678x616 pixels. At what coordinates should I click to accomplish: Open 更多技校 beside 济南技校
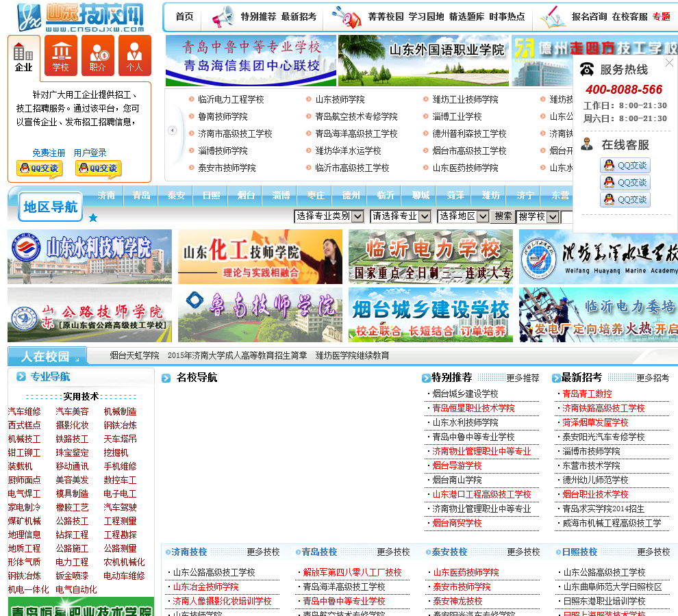click(x=264, y=552)
